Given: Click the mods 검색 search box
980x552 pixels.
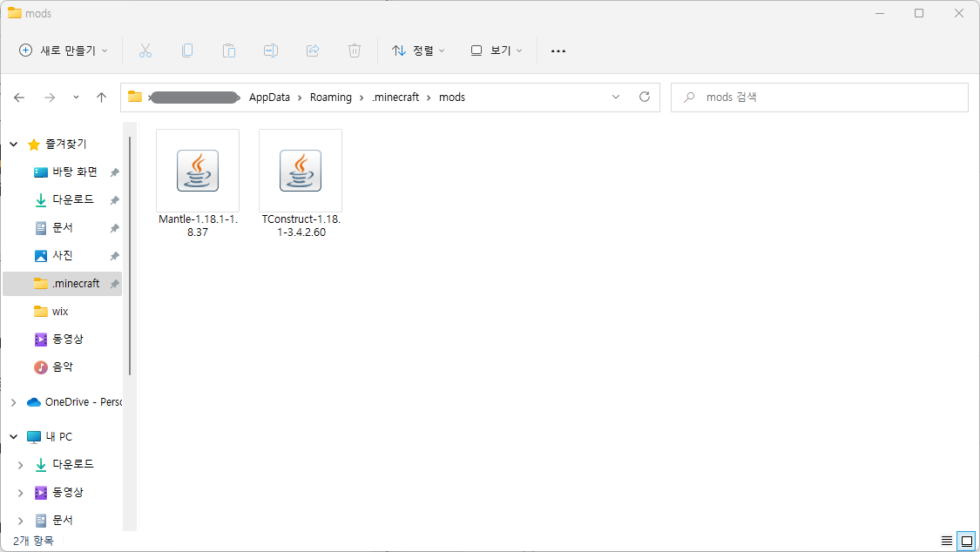Looking at the screenshot, I should tap(820, 98).
